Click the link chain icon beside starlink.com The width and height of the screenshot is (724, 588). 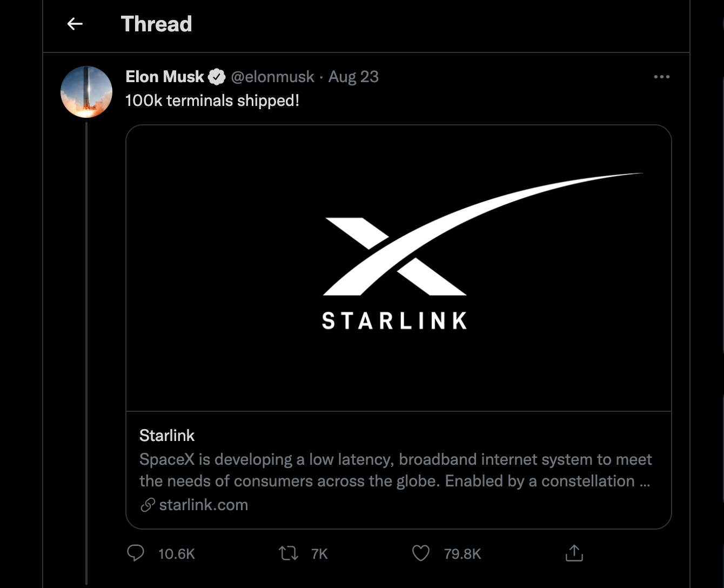[x=148, y=505]
